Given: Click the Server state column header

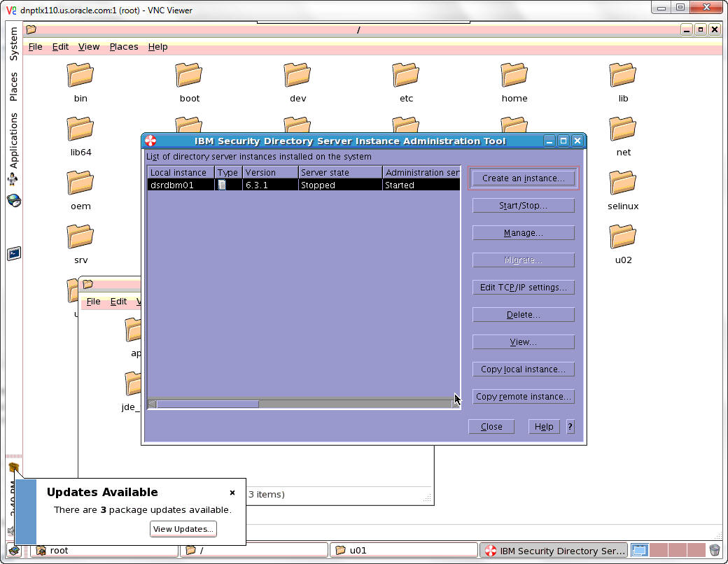Looking at the screenshot, I should coord(340,172).
